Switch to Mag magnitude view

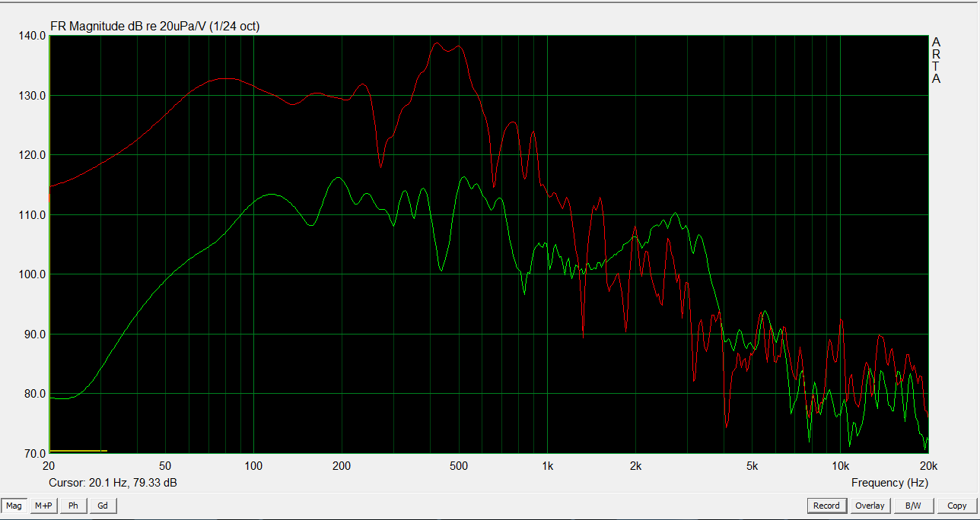pos(14,506)
